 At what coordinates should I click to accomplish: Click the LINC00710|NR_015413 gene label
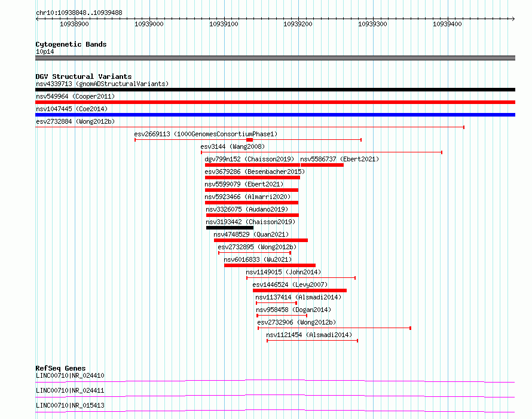click(x=70, y=405)
